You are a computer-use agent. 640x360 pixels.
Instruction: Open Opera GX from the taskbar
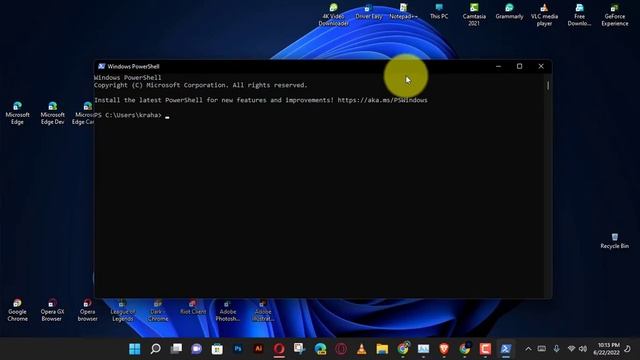coord(341,349)
